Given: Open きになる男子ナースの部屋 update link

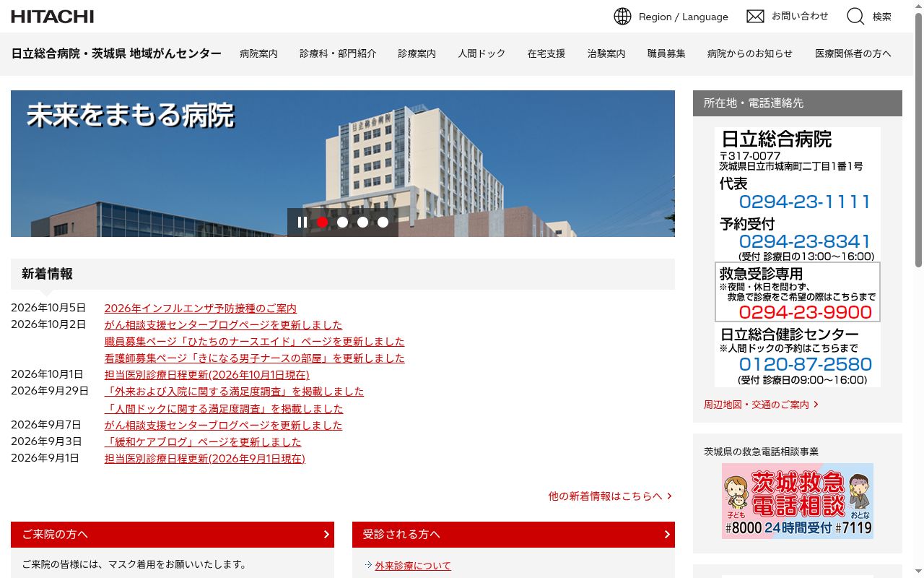Looking at the screenshot, I should coord(255,358).
